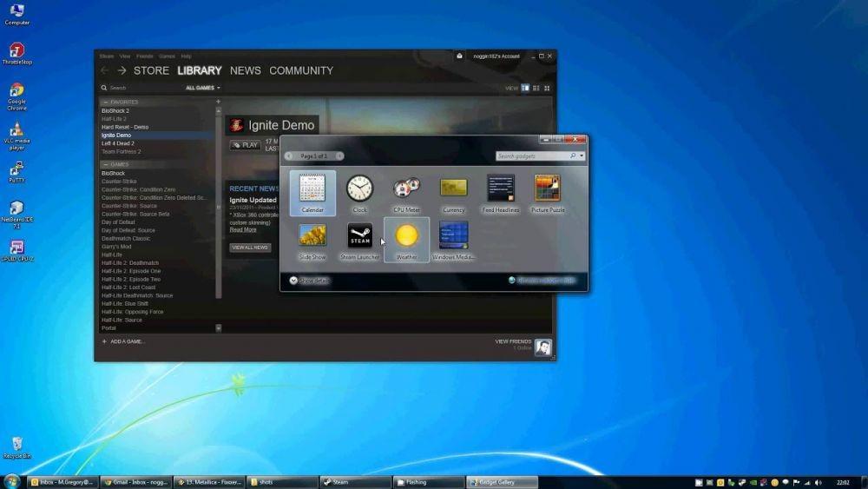
Task: Select the Weather gadget sun icon
Action: [406, 235]
